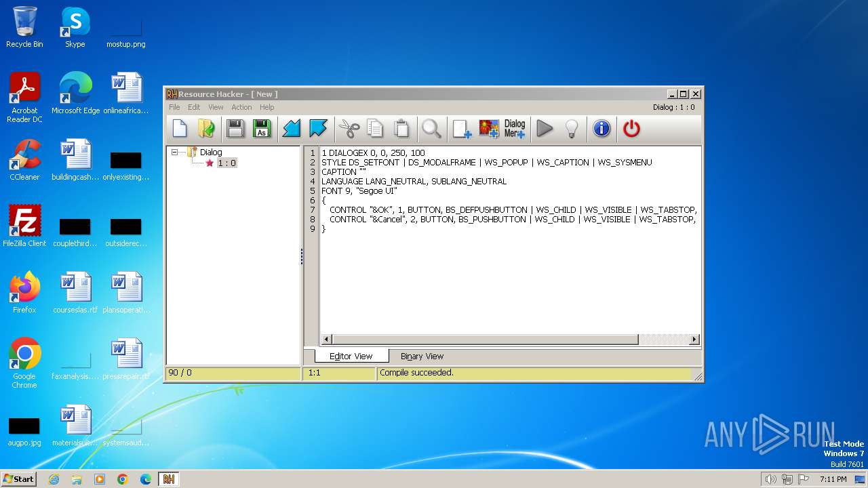Open the View menu
The width and height of the screenshot is (868, 488).
pos(216,107)
